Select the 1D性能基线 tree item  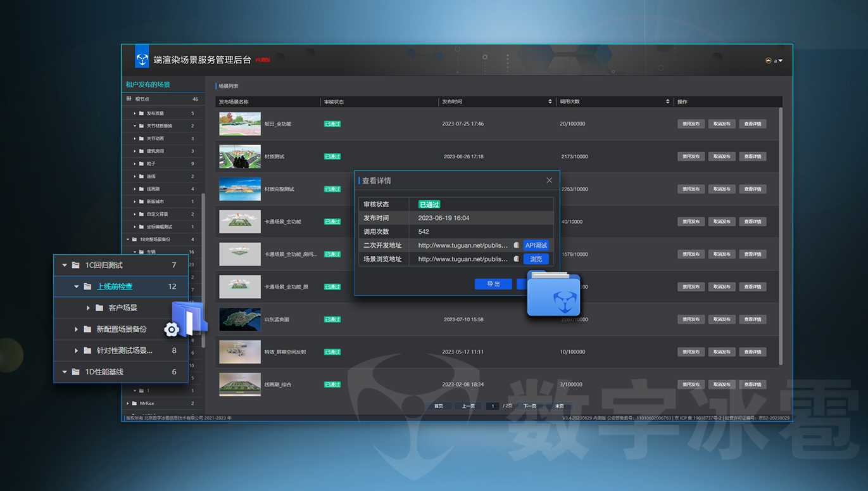(x=104, y=372)
